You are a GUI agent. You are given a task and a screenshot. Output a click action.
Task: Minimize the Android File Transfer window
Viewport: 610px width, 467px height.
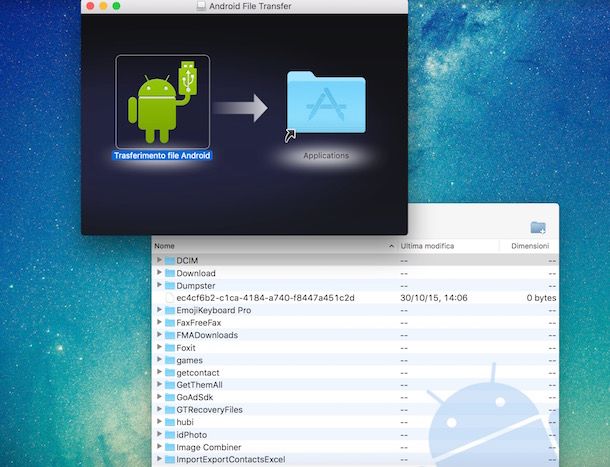(103, 6)
